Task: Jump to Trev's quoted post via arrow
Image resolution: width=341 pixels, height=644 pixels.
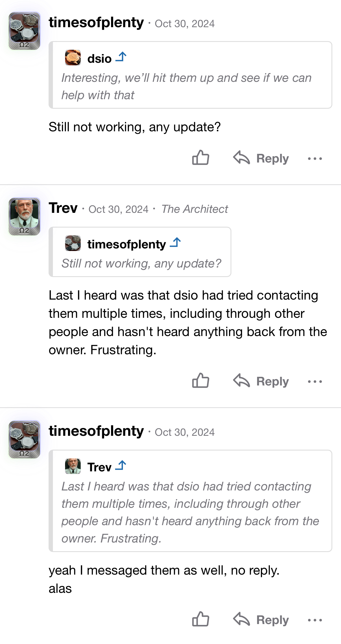Action: [x=121, y=466]
